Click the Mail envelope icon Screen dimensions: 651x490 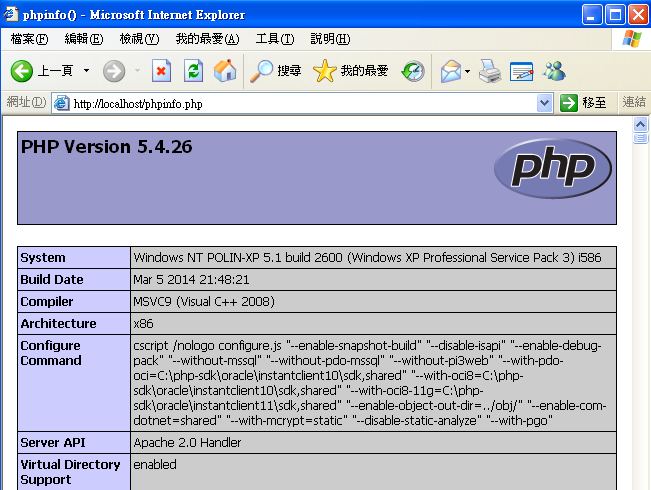click(451, 71)
